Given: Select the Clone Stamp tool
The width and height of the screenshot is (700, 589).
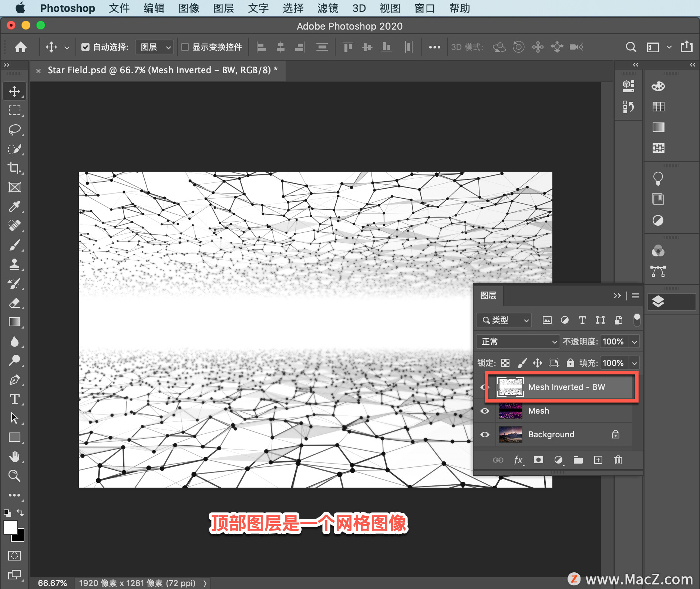Looking at the screenshot, I should point(14,264).
